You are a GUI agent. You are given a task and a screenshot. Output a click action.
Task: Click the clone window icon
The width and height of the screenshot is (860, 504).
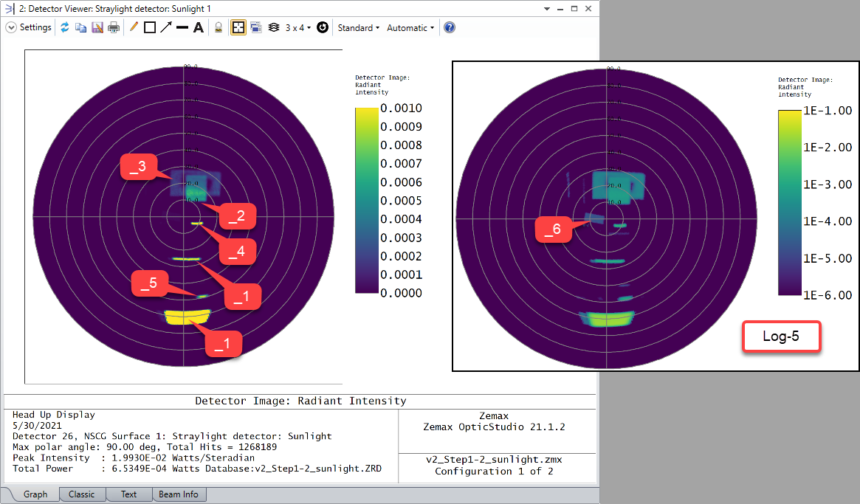coord(256,27)
